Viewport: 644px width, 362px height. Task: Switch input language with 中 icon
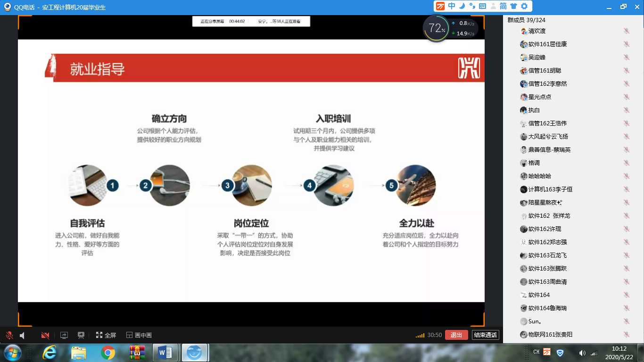point(452,6)
